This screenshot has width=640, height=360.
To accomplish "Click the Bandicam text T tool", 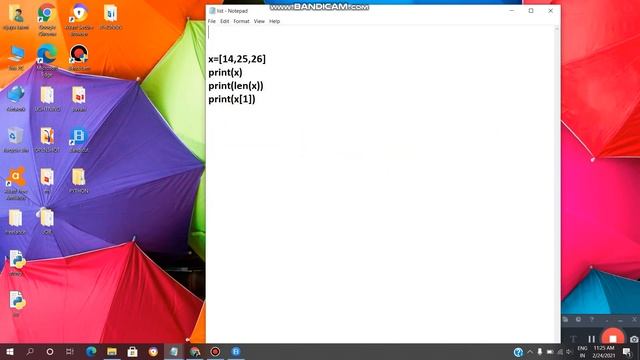I will (573, 339).
